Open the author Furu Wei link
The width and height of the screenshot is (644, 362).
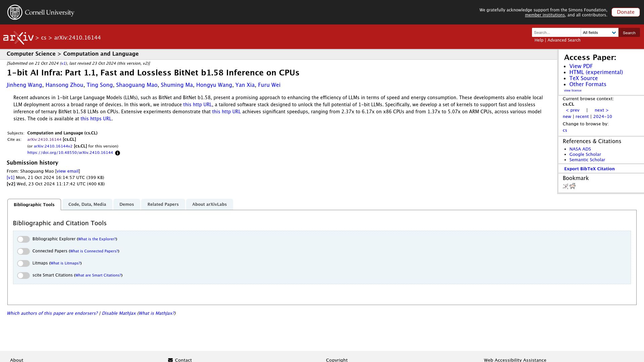click(x=269, y=85)
